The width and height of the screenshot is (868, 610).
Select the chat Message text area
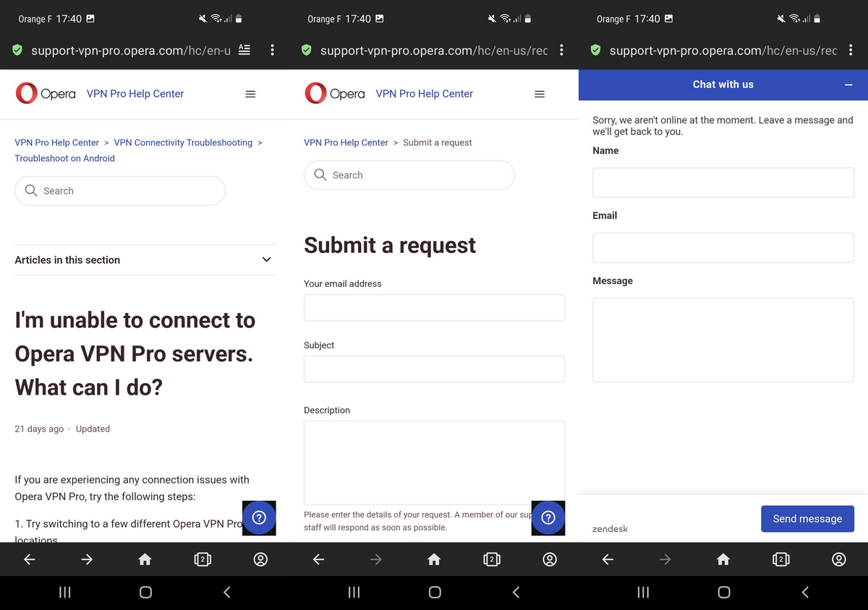click(723, 340)
